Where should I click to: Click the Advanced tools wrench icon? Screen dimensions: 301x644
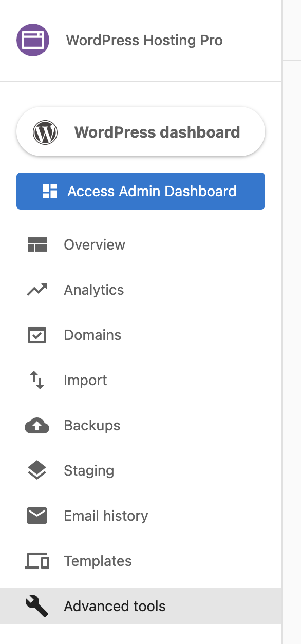click(x=37, y=606)
